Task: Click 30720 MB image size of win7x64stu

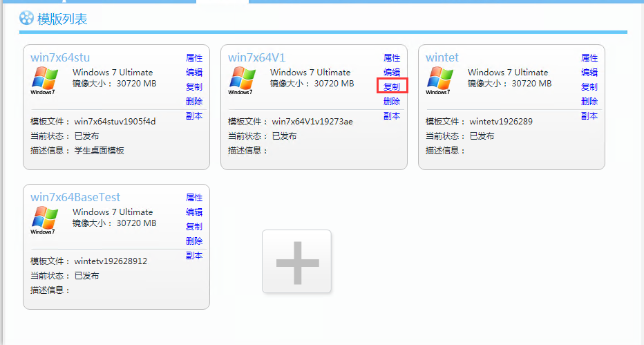Action: pyautogui.click(x=136, y=84)
